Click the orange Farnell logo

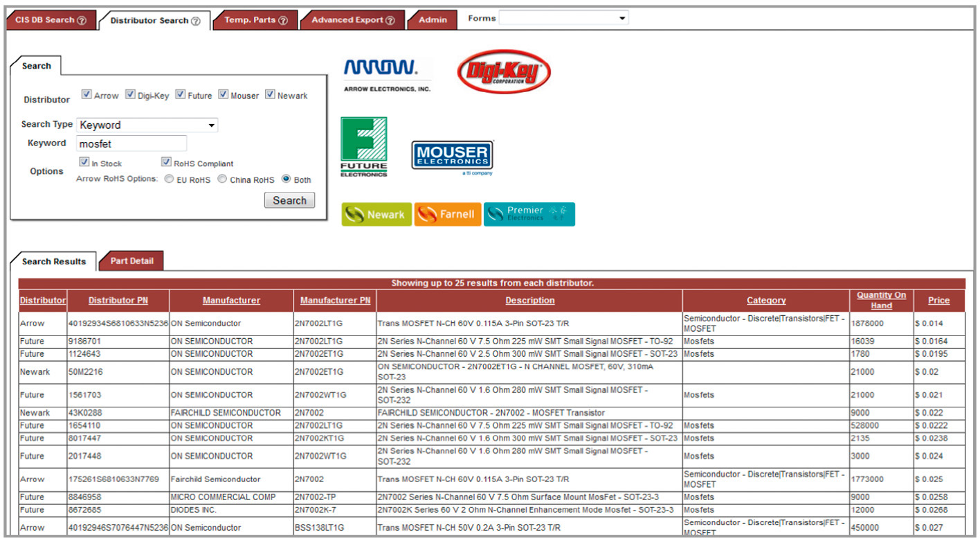click(x=448, y=214)
